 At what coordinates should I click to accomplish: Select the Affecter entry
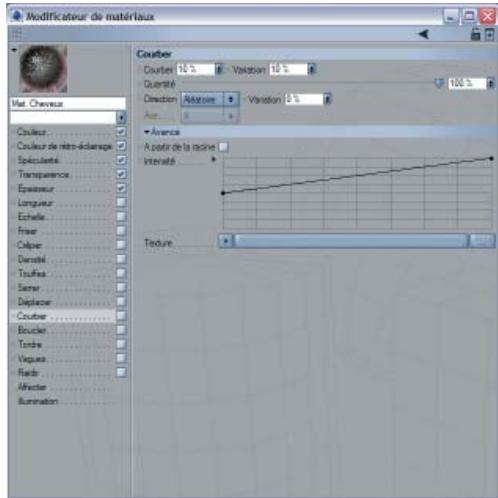coord(32,387)
